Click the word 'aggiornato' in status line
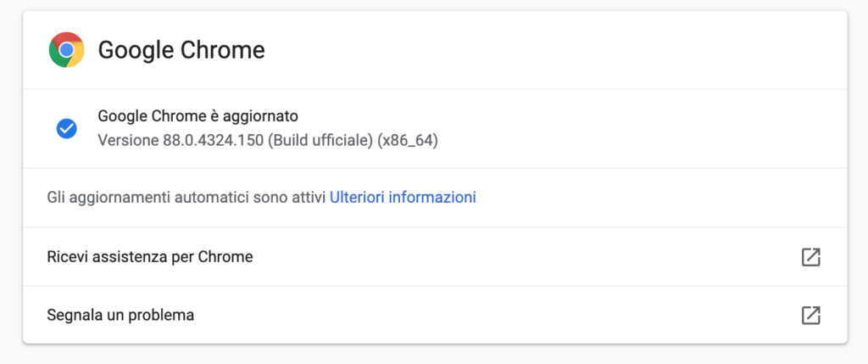The image size is (868, 364). point(263,115)
